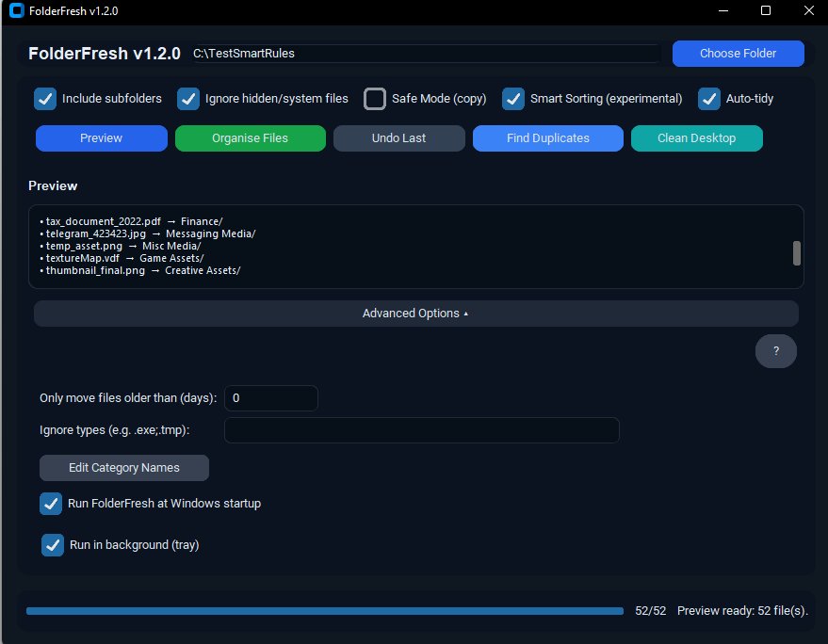Open the circular help "?" button

coord(775,350)
